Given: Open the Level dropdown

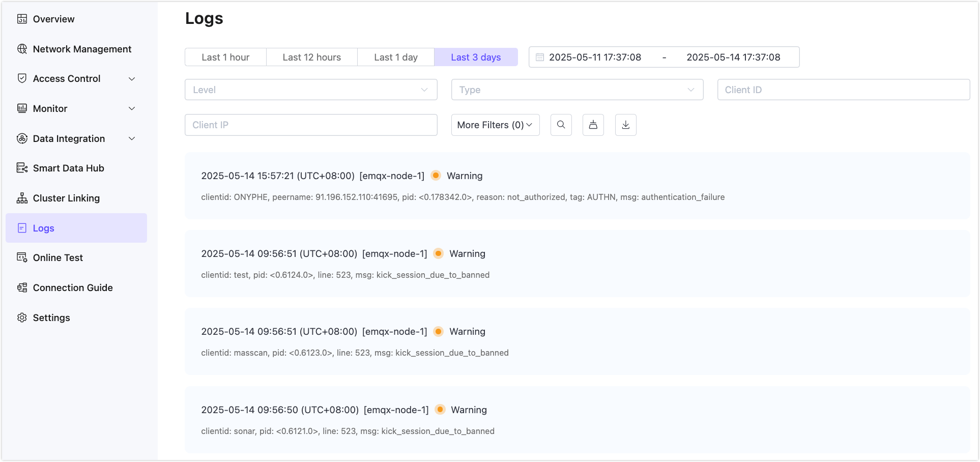Looking at the screenshot, I should (310, 90).
